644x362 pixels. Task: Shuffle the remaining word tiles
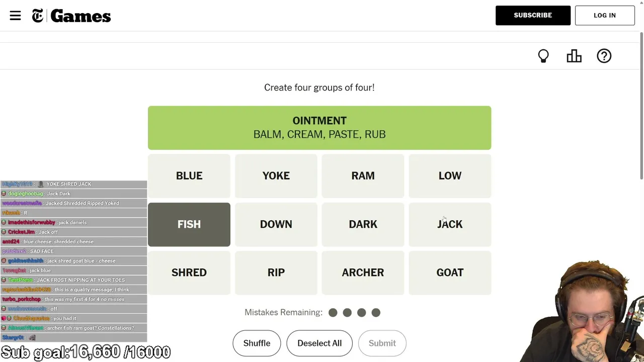click(257, 343)
